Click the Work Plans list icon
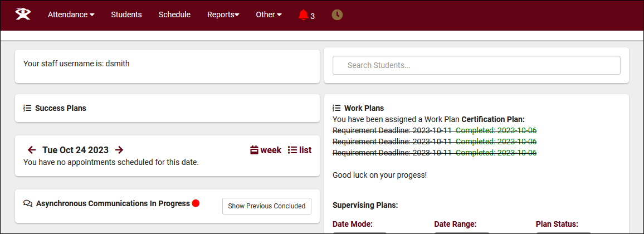This screenshot has width=644, height=234. [336, 108]
